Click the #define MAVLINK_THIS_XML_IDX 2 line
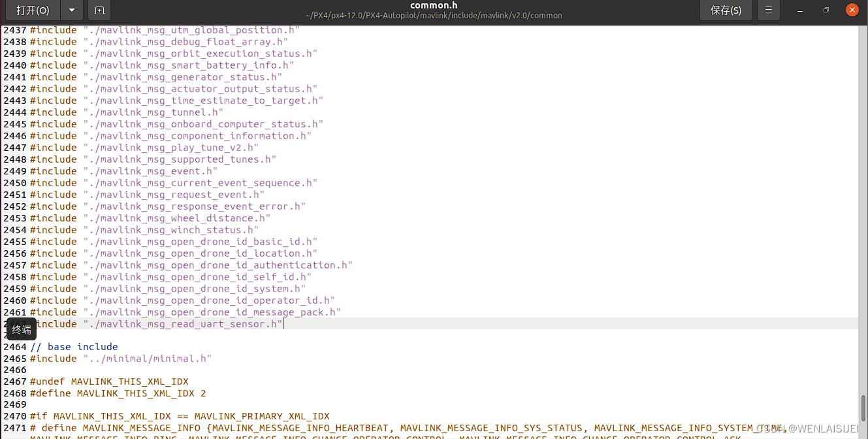Screen dimensions: 868x439 click(118, 393)
